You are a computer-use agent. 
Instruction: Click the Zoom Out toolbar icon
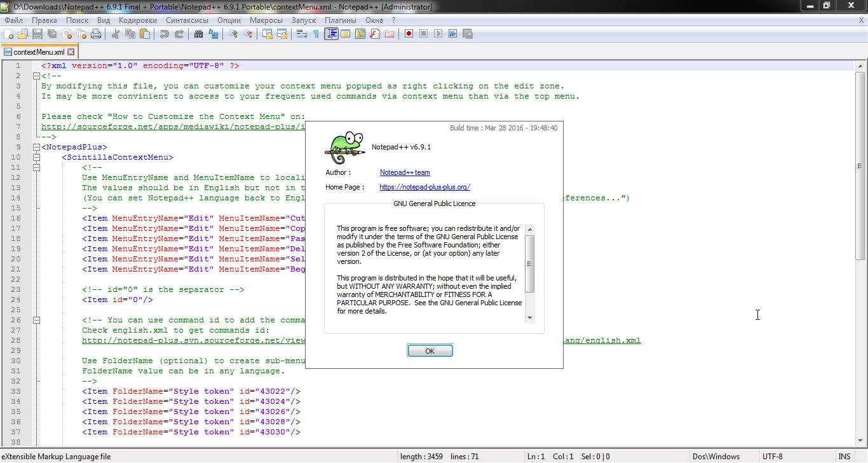point(248,34)
